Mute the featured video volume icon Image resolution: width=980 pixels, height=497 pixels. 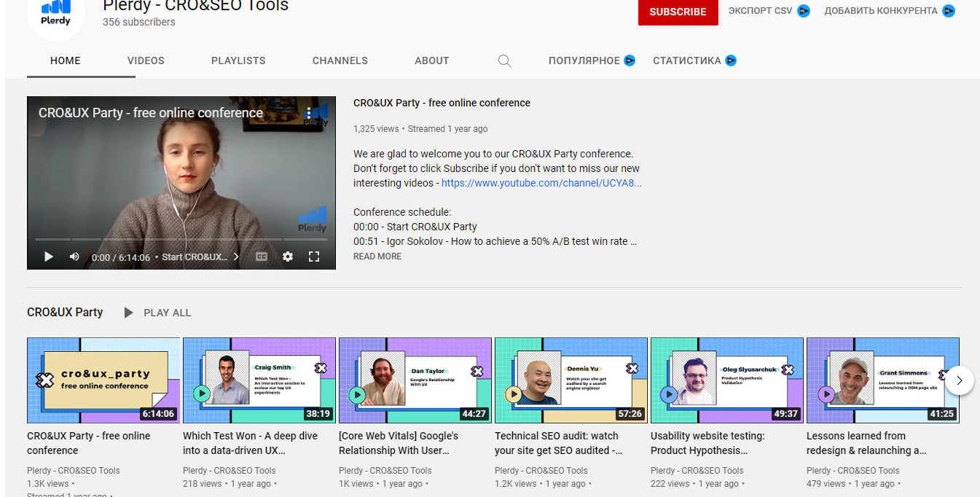74,257
